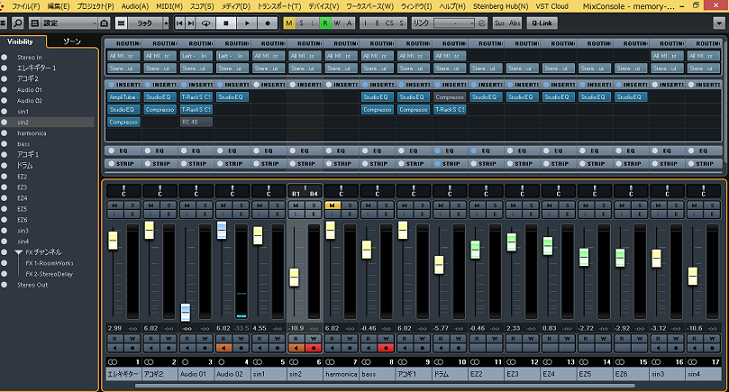The height and width of the screenshot is (392, 729).
Task: Disable red record enable on bass channel
Action: (x=386, y=347)
